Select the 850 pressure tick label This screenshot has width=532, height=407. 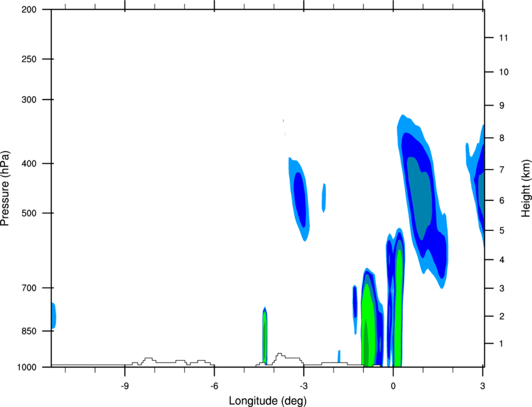click(x=29, y=331)
